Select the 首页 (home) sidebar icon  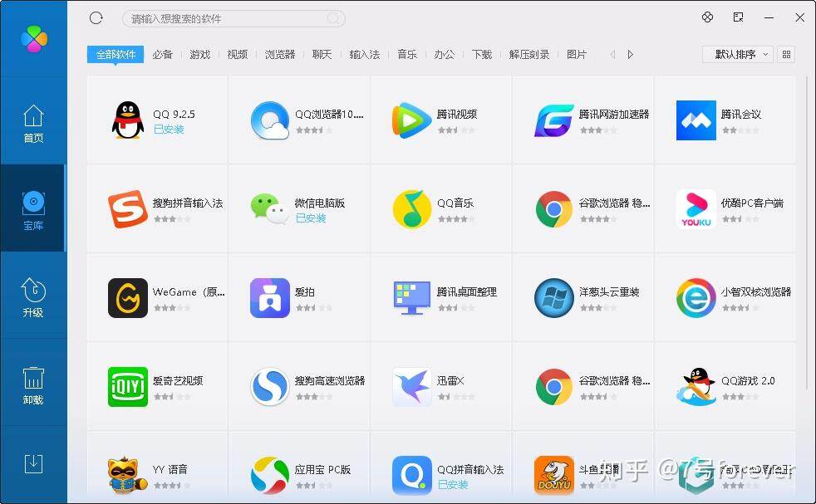click(33, 125)
